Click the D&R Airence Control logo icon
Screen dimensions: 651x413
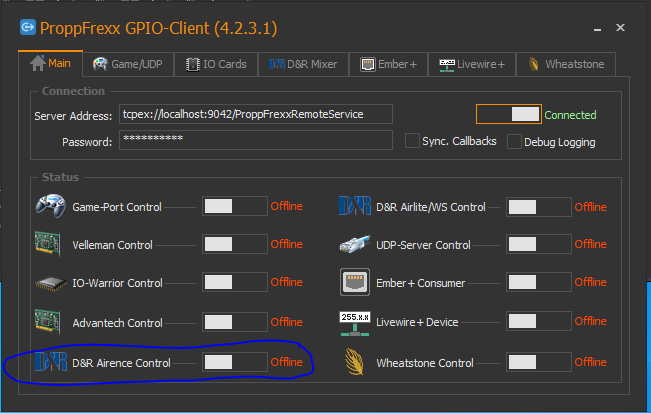pyautogui.click(x=51, y=362)
